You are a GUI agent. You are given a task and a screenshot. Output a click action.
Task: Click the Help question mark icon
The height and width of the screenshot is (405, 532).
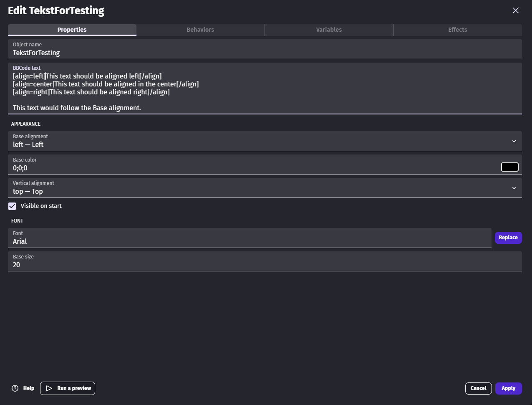(15, 388)
